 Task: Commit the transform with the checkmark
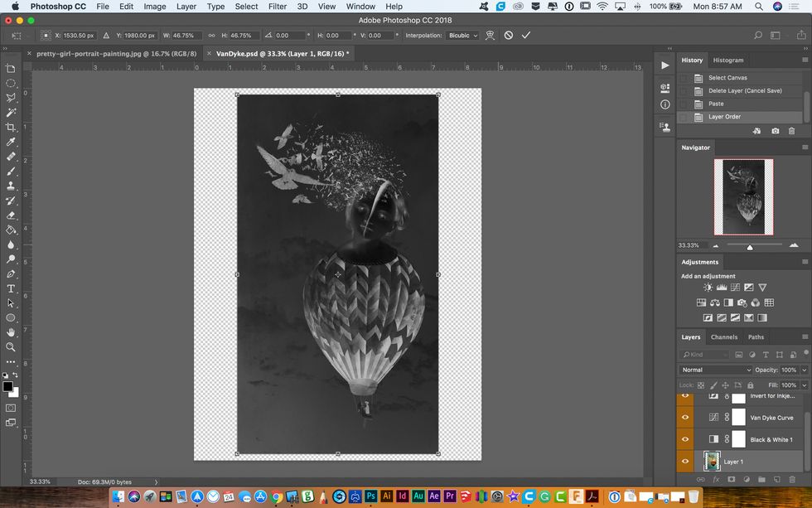(x=525, y=36)
